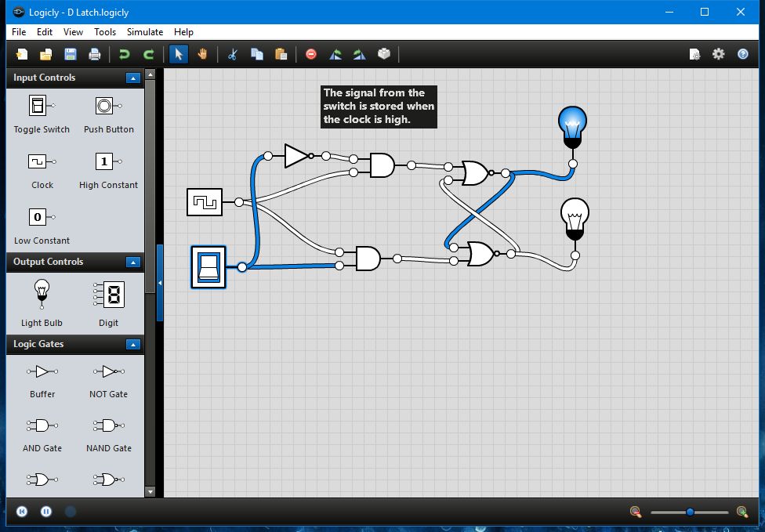Click the New document toolbar icon

21,53
